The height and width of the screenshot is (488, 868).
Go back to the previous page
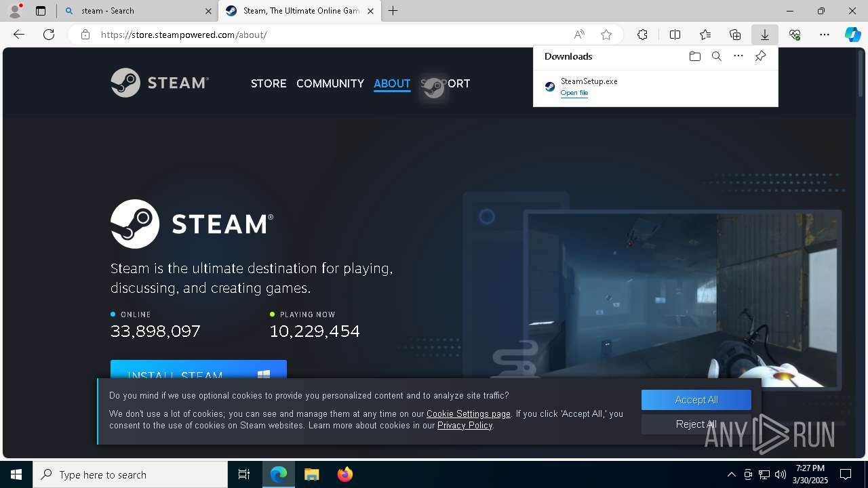pyautogui.click(x=19, y=35)
